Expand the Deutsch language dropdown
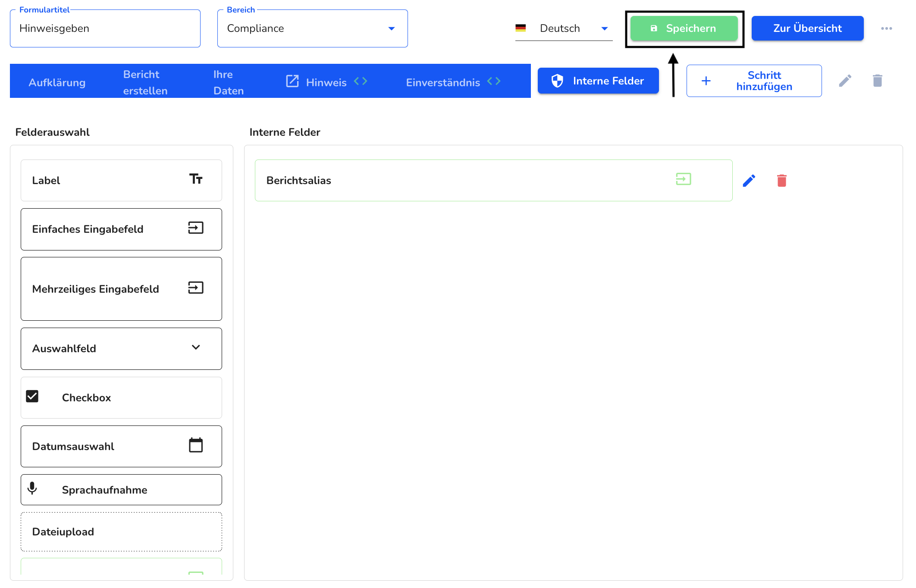 pyautogui.click(x=603, y=29)
